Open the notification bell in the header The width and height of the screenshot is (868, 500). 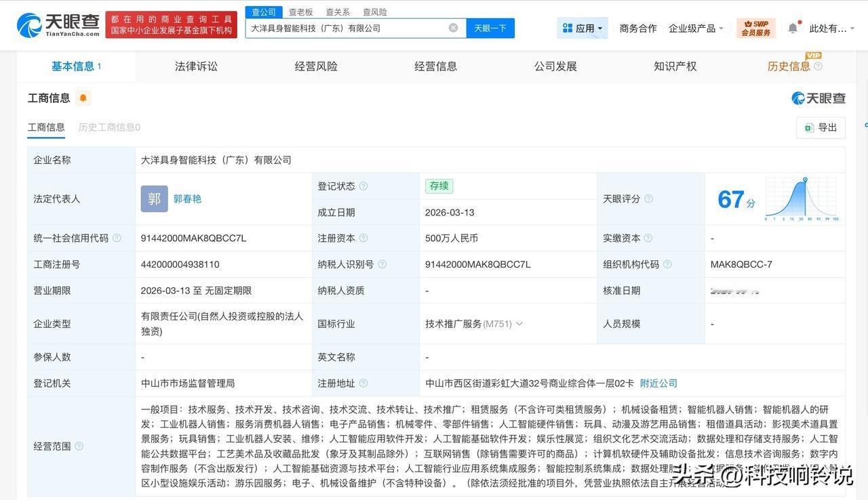[x=793, y=28]
